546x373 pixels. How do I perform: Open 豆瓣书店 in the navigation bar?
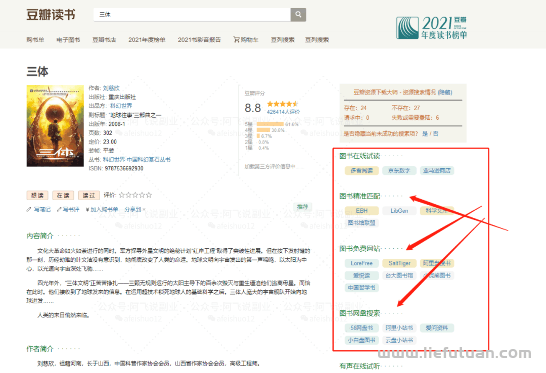click(104, 40)
